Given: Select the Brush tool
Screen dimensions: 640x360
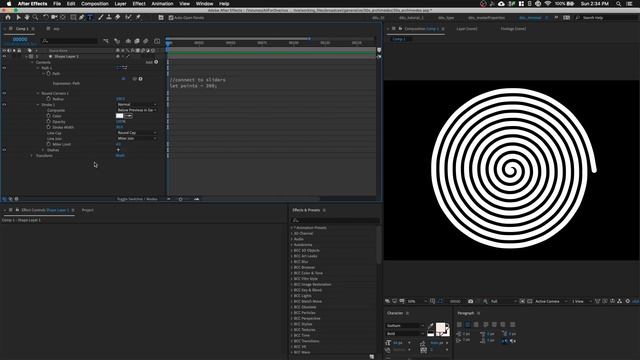Looking at the screenshot, I should coord(100,18).
